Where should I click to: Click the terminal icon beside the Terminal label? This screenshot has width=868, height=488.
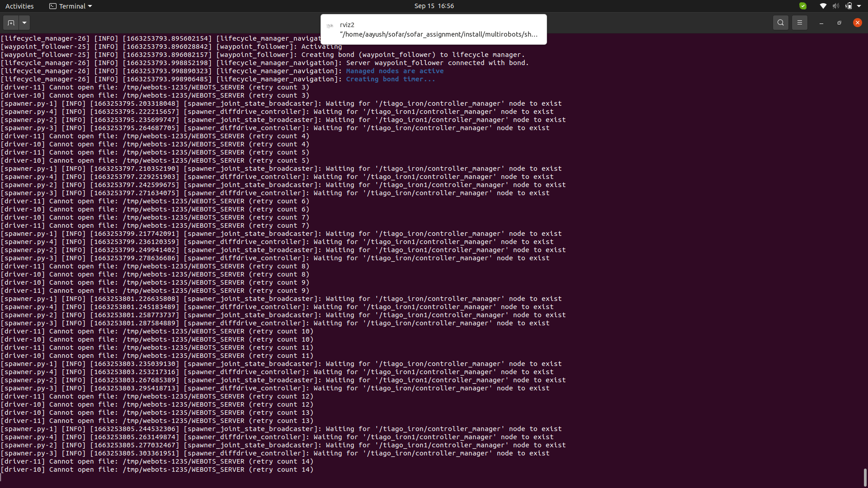click(52, 6)
